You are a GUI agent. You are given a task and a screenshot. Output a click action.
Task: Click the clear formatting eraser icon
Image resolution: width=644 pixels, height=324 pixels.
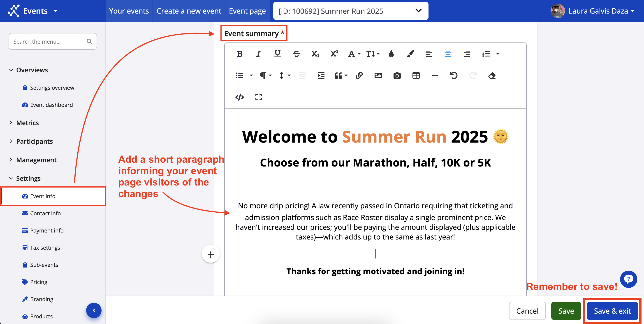pos(492,75)
